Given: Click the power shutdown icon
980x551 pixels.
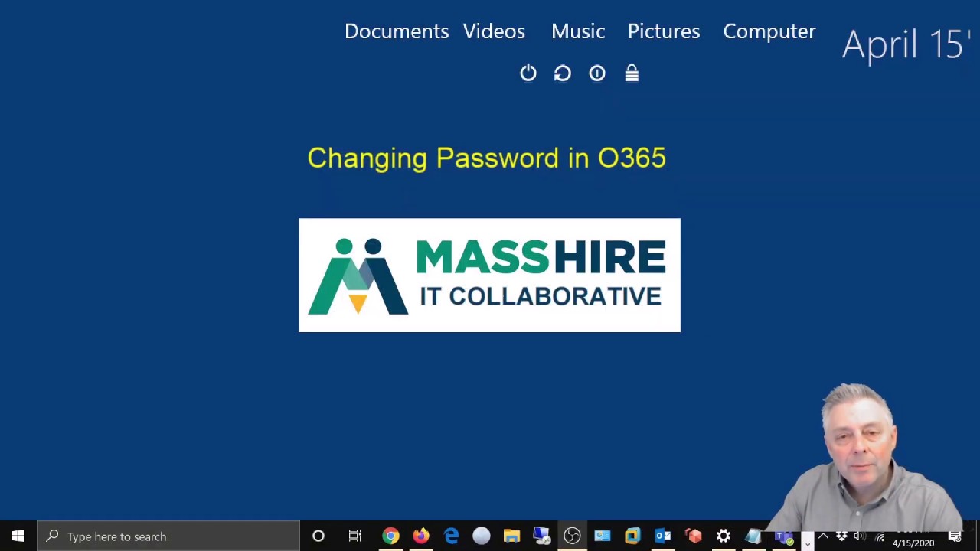Looking at the screenshot, I should [x=528, y=73].
